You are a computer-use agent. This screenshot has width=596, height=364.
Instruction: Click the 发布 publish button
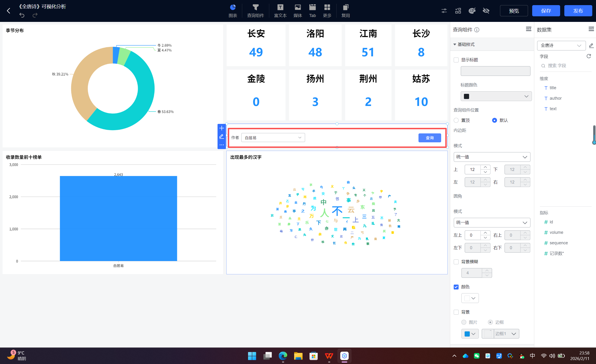coord(578,11)
